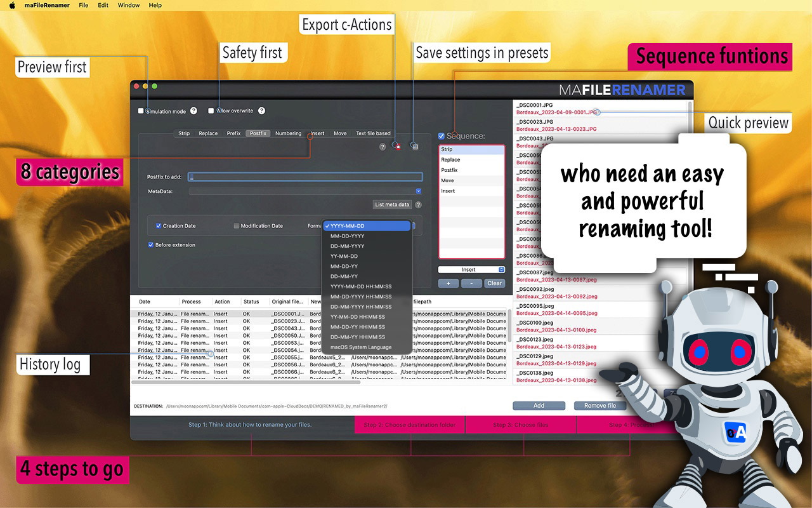Click the help icon near the export icon
The height and width of the screenshot is (508, 812).
[x=383, y=147]
